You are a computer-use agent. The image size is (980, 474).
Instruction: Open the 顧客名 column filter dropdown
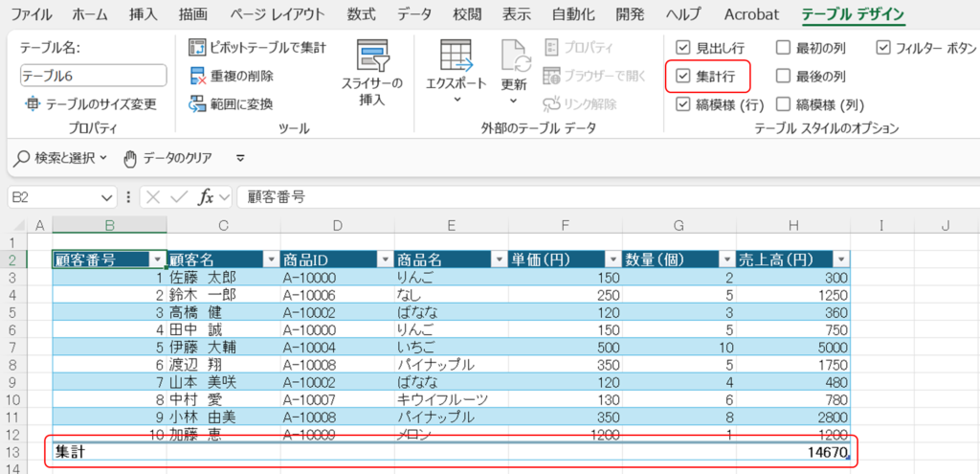(x=270, y=260)
